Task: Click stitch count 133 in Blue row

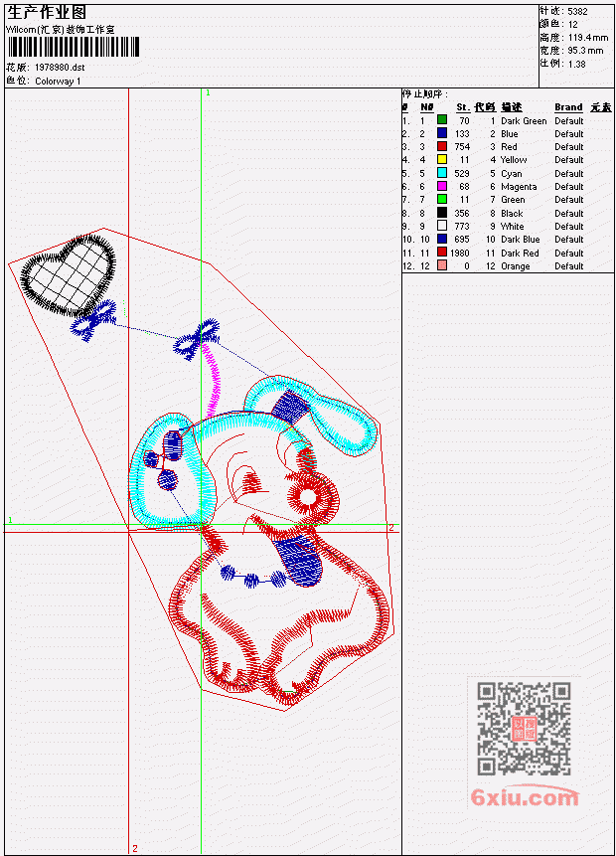Action: (462, 134)
